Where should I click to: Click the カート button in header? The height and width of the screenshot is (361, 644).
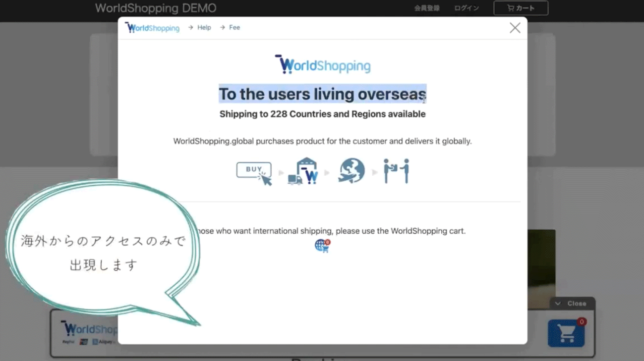[521, 8]
